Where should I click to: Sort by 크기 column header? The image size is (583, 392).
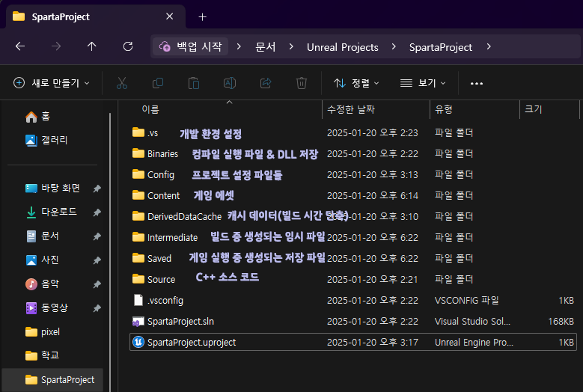[533, 109]
